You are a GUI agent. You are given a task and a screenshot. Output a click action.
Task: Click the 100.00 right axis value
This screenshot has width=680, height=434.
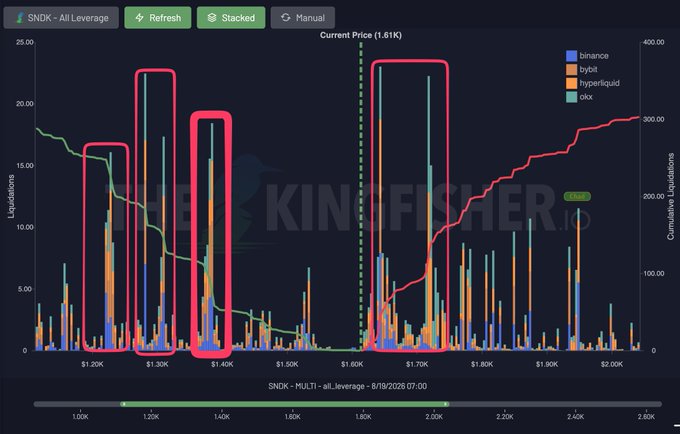(x=654, y=274)
